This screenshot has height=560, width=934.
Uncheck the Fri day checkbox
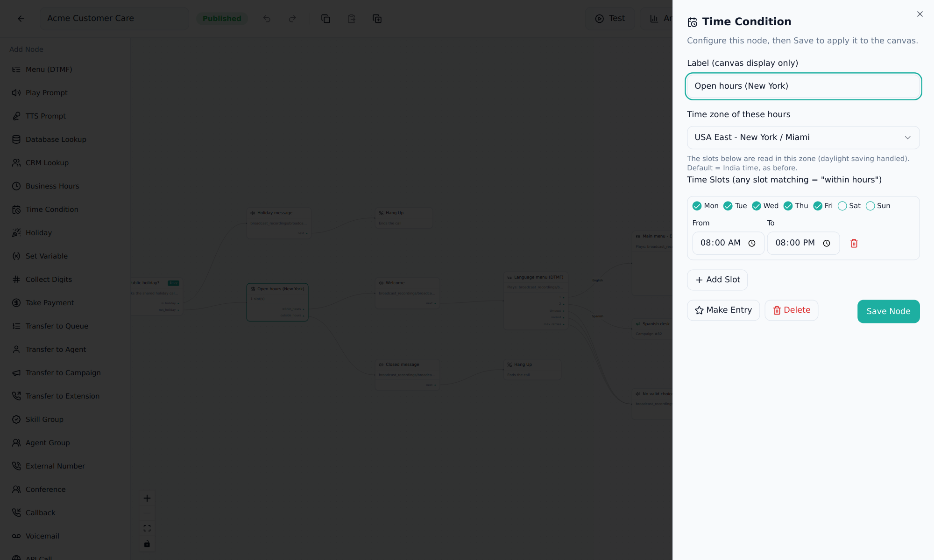(818, 206)
